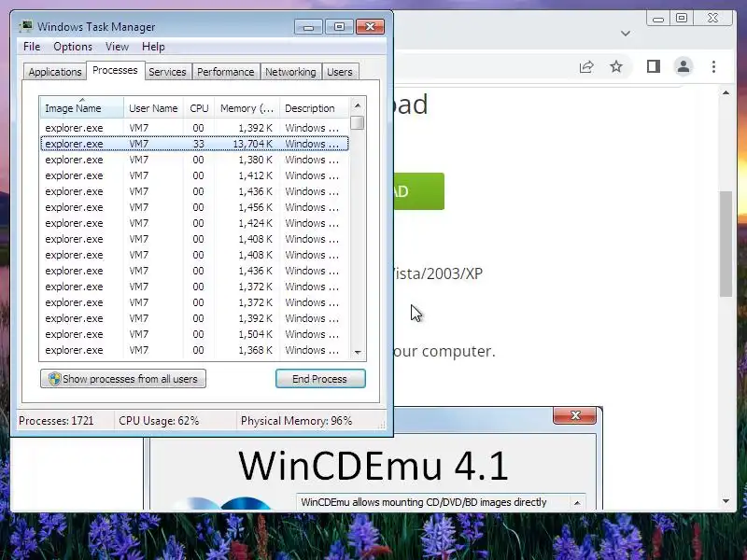This screenshot has width=747, height=560.
Task: Click Chrome page scroll up arrow
Action: [726, 92]
